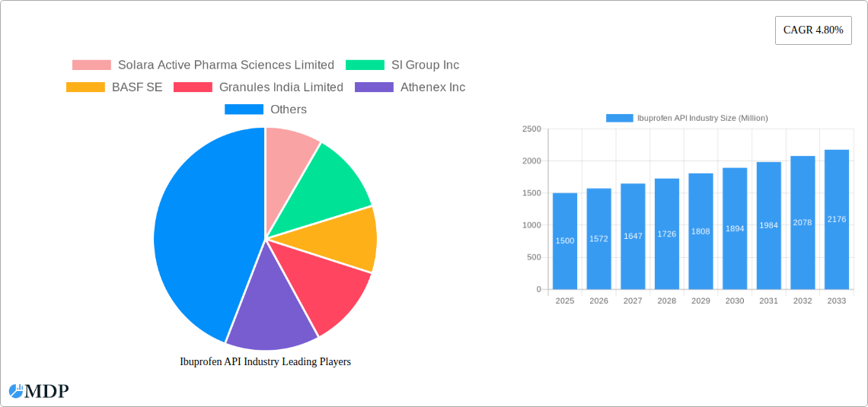Click the SI Group Inc legend label

coord(425,65)
